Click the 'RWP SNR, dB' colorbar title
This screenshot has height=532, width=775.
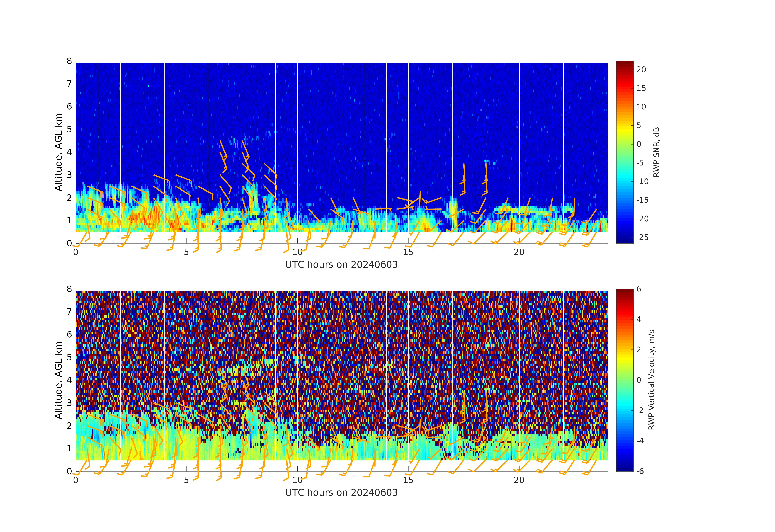tap(656, 152)
